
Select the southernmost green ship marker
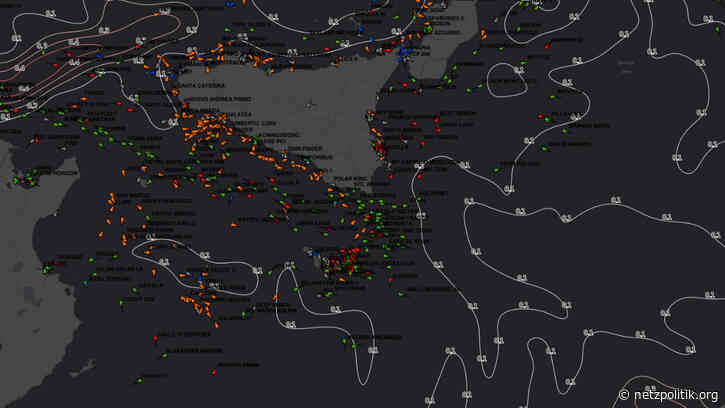coord(140,377)
